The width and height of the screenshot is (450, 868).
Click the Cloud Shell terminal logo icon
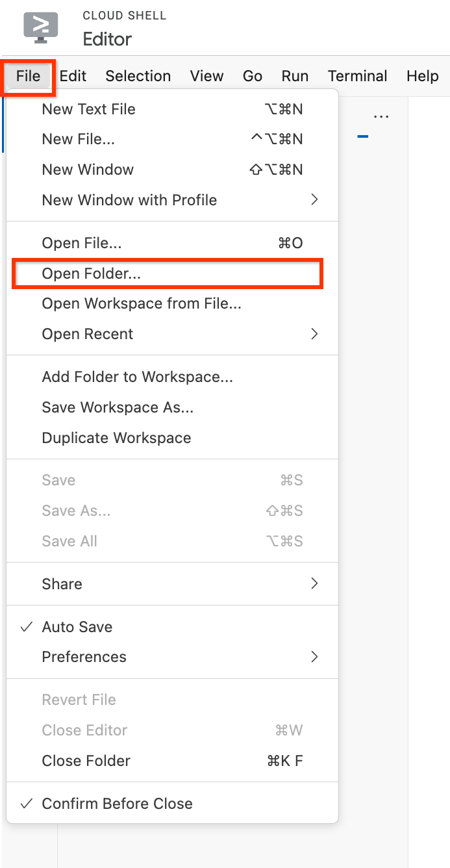(x=41, y=27)
